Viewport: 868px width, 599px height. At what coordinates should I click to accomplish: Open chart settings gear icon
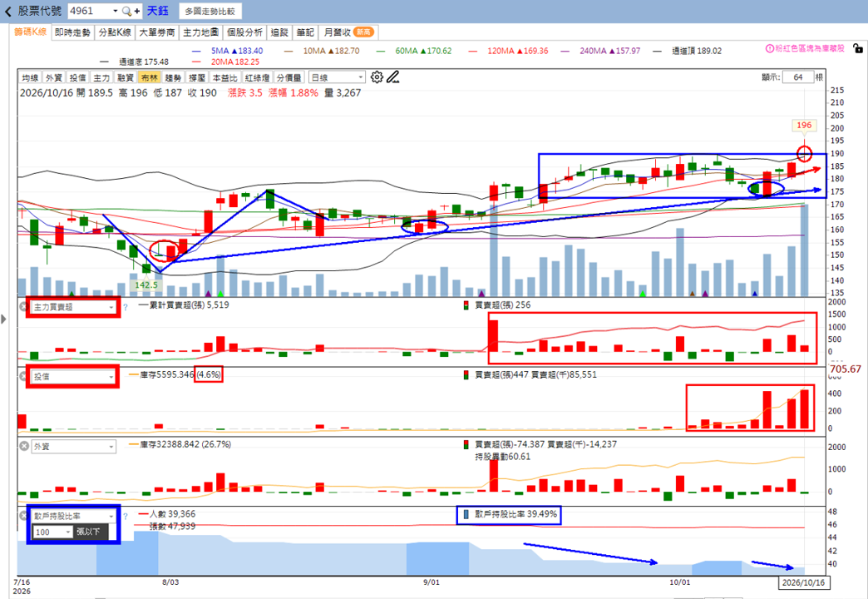pyautogui.click(x=377, y=77)
